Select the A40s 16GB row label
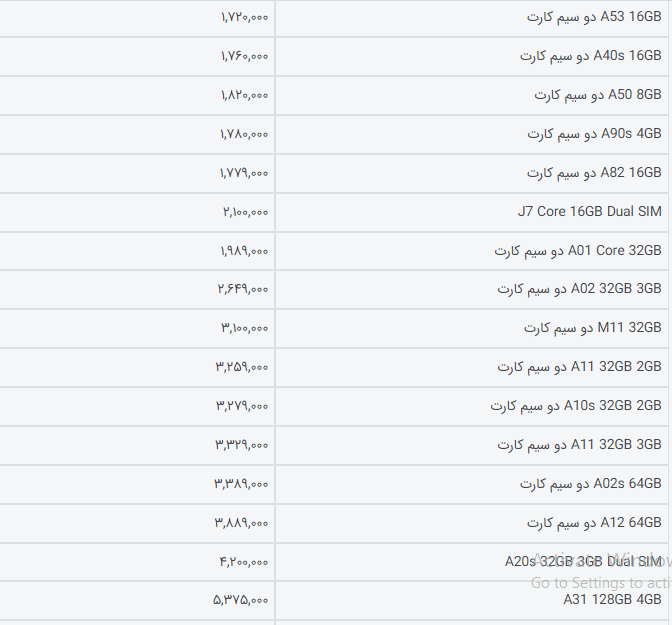The image size is (672, 625). [590, 56]
